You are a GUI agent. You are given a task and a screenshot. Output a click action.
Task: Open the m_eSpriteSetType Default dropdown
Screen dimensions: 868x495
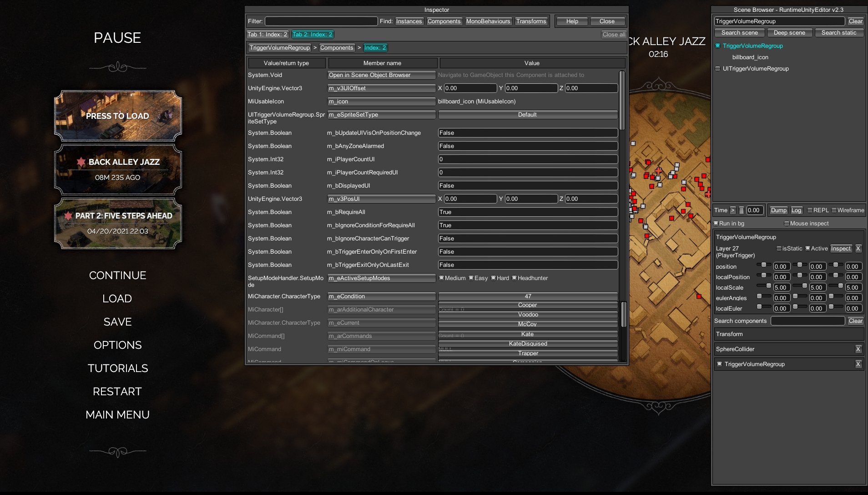[528, 114]
